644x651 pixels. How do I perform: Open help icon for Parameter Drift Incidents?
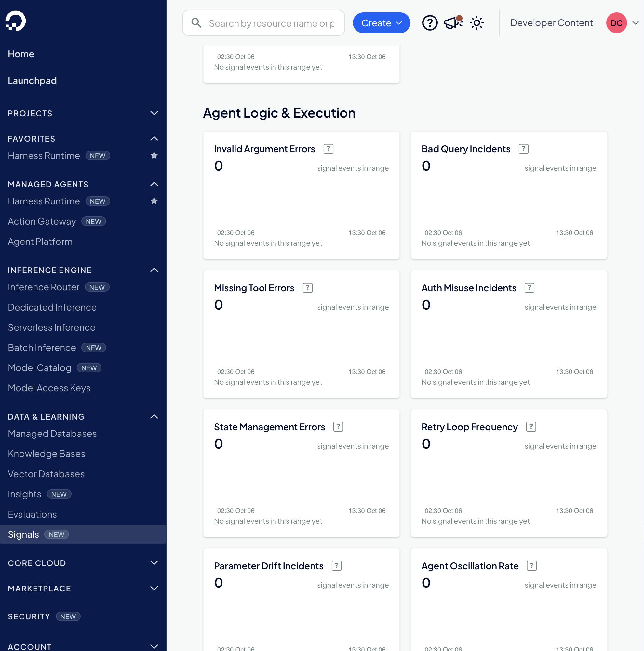(x=336, y=566)
